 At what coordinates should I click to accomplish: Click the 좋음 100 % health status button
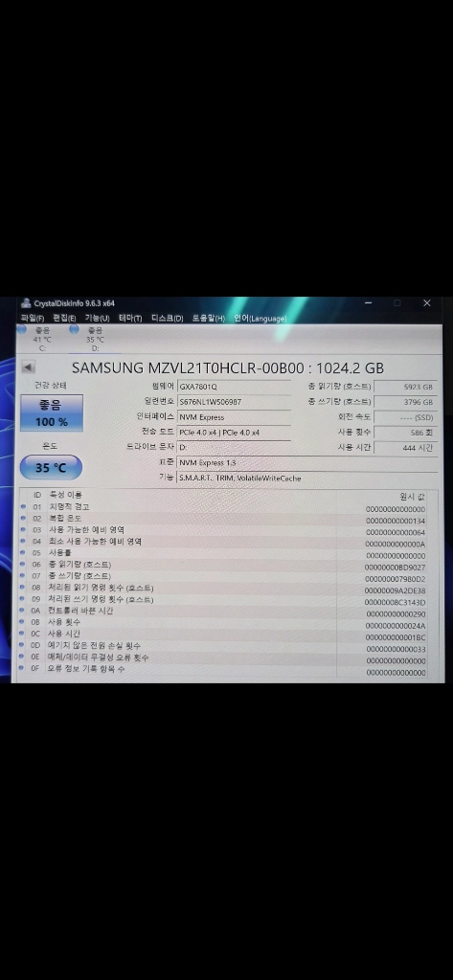click(52, 412)
